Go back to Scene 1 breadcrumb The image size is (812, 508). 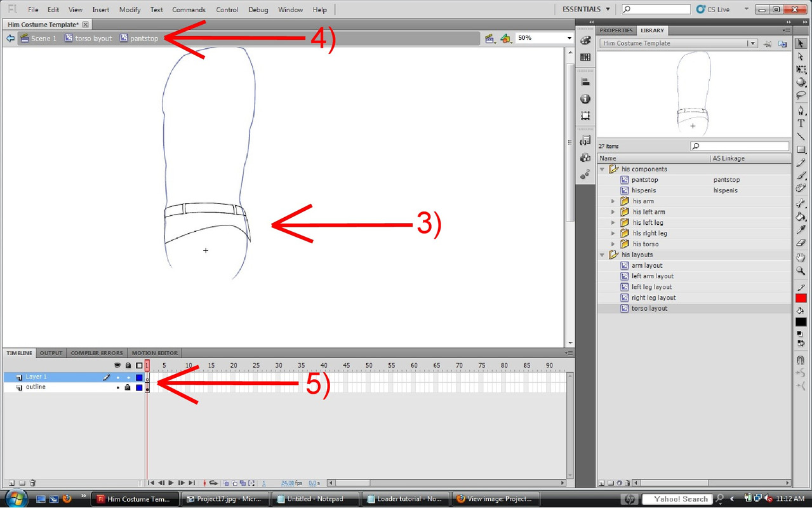43,38
